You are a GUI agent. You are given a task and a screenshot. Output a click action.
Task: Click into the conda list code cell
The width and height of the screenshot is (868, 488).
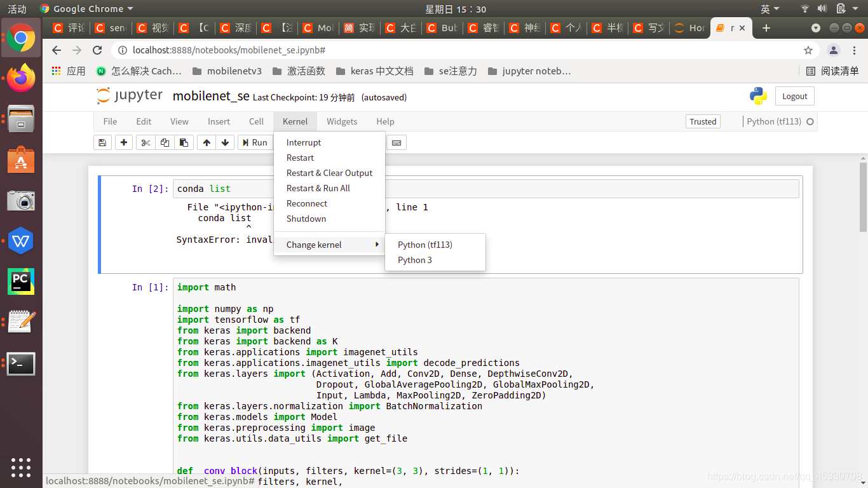coord(486,189)
